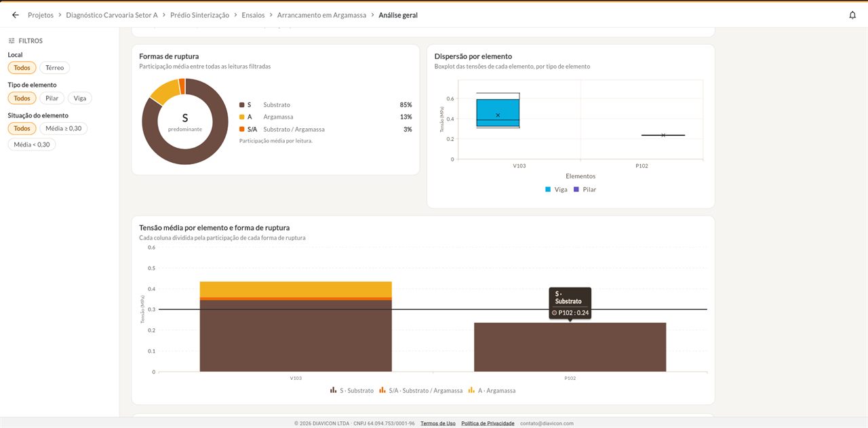The height and width of the screenshot is (428, 868).
Task: Click the yellow Argamassa swatch in donut legend
Action: pos(242,117)
